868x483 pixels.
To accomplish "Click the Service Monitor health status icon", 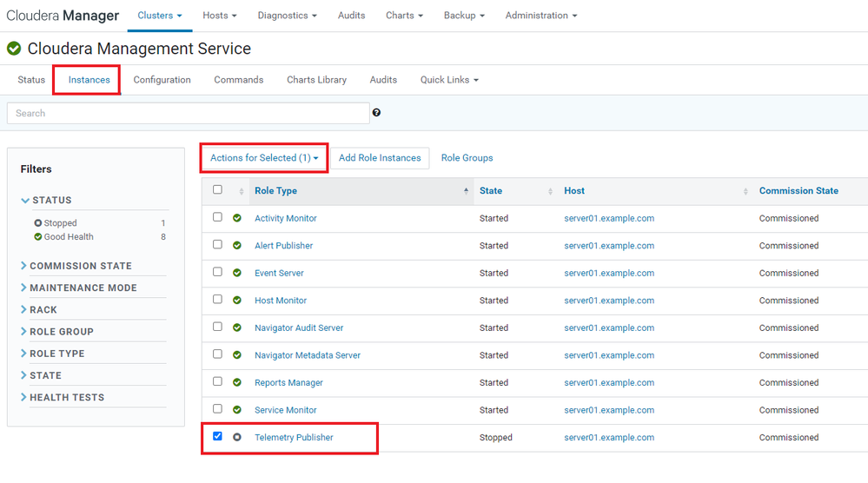I will pos(237,410).
